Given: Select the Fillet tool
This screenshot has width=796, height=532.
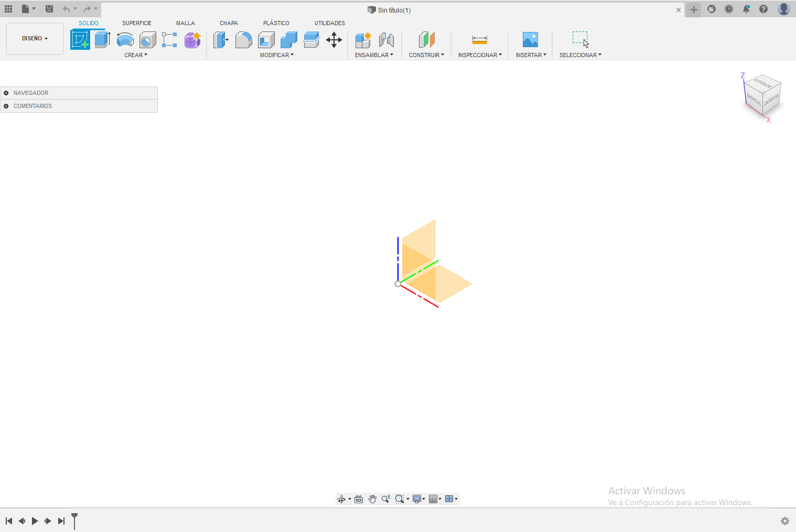Looking at the screenshot, I should pyautogui.click(x=243, y=40).
